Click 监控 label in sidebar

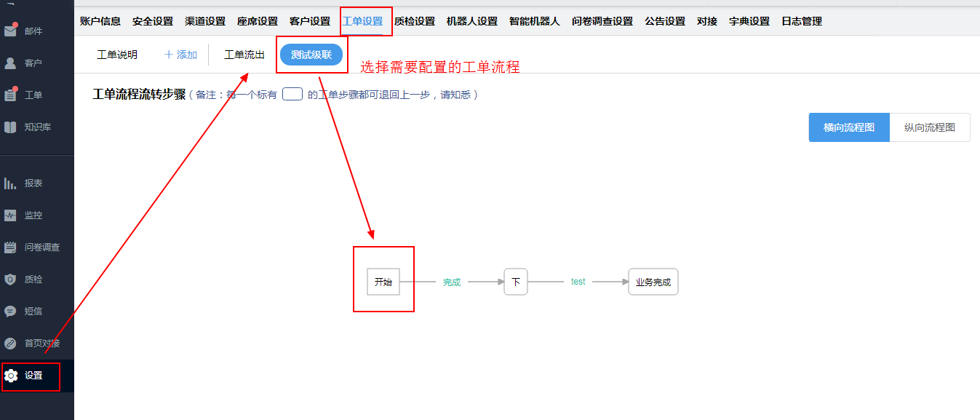click(x=33, y=215)
